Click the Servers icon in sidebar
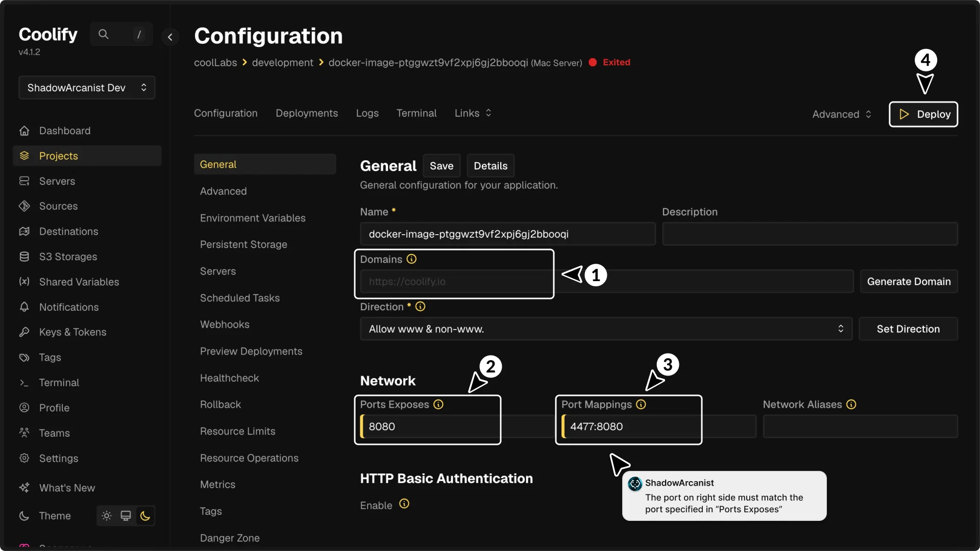Viewport: 980px width, 551px height. click(24, 181)
